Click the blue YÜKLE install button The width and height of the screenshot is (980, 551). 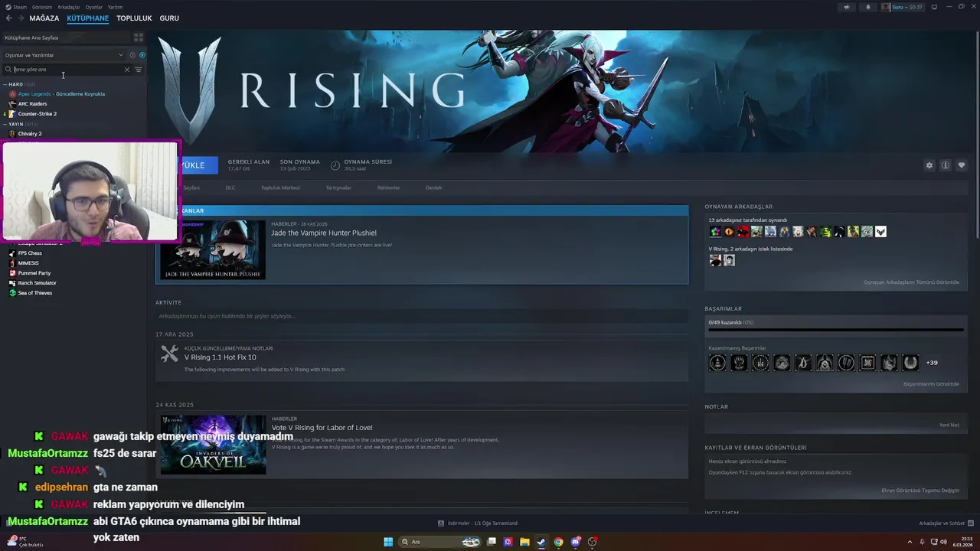[199, 165]
